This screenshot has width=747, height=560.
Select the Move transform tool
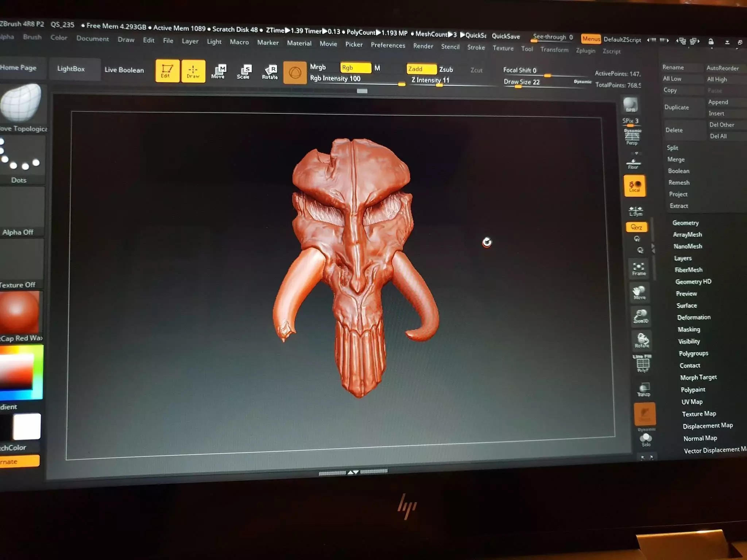click(x=218, y=71)
